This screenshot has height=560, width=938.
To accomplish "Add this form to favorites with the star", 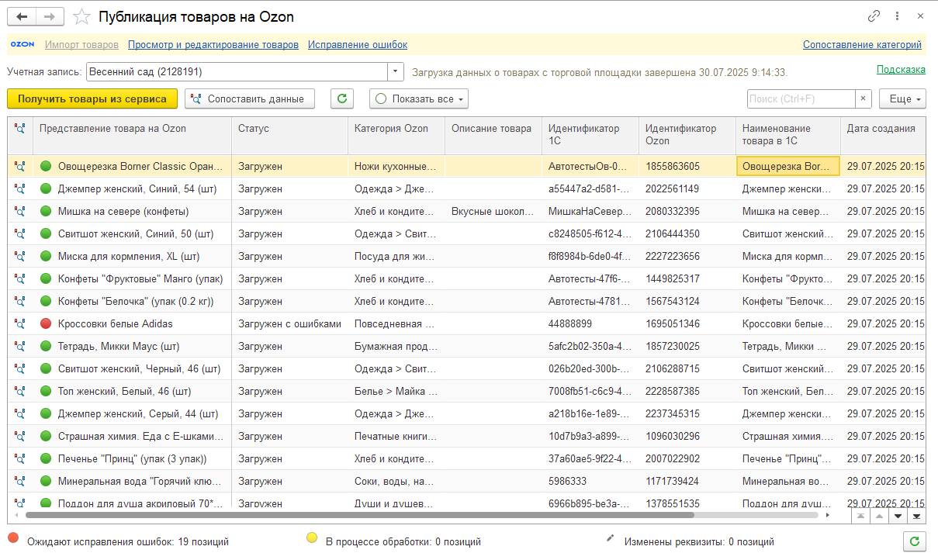I will [x=81, y=17].
